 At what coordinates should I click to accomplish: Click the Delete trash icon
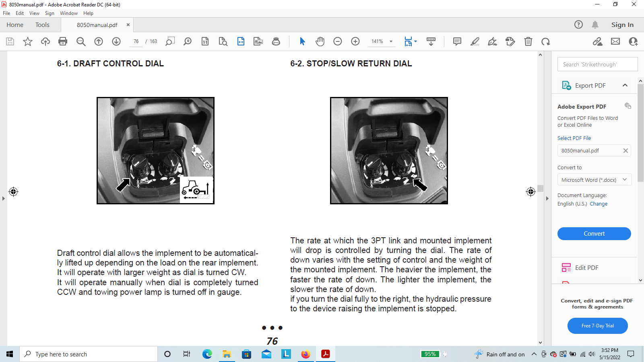tap(528, 41)
